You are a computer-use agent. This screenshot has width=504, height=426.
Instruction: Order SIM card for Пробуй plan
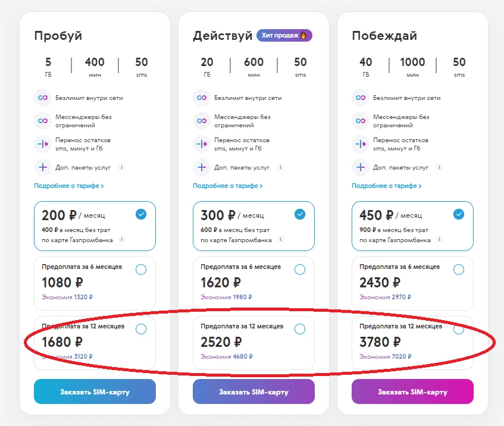[95, 391]
